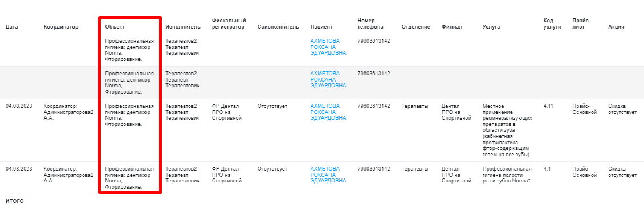Click the Филиал column header

(452, 27)
